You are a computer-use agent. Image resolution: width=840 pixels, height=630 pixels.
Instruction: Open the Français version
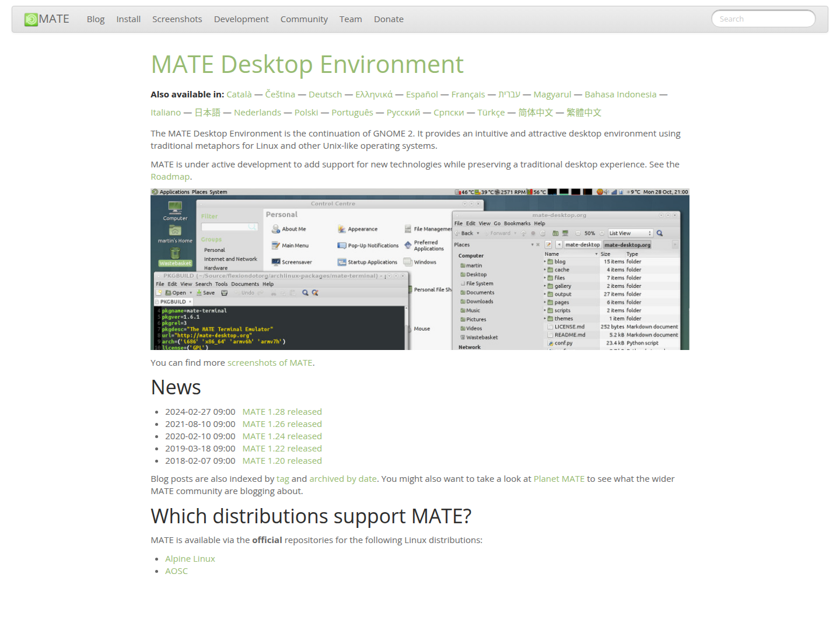point(468,94)
